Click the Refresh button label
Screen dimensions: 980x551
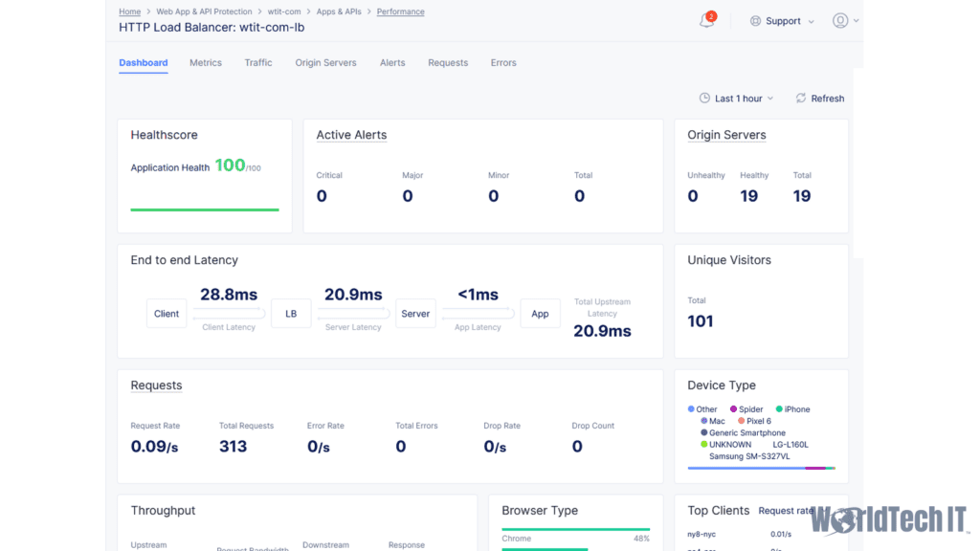click(828, 99)
